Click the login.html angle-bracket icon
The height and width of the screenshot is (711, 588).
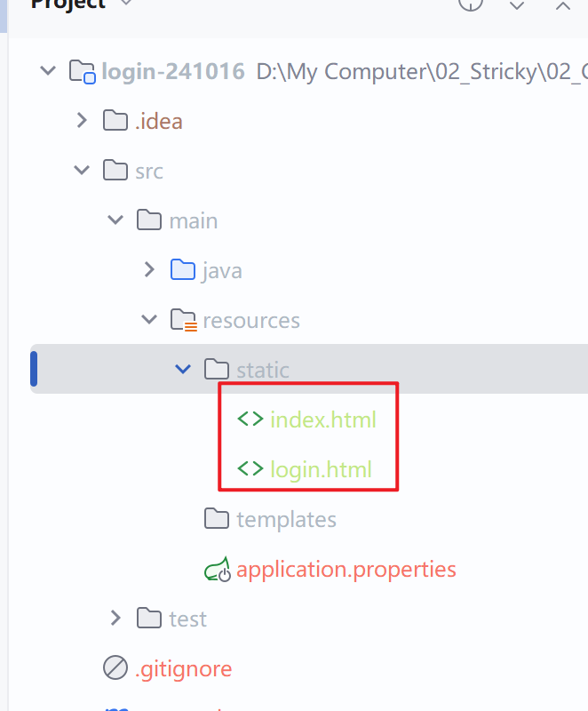coord(250,469)
